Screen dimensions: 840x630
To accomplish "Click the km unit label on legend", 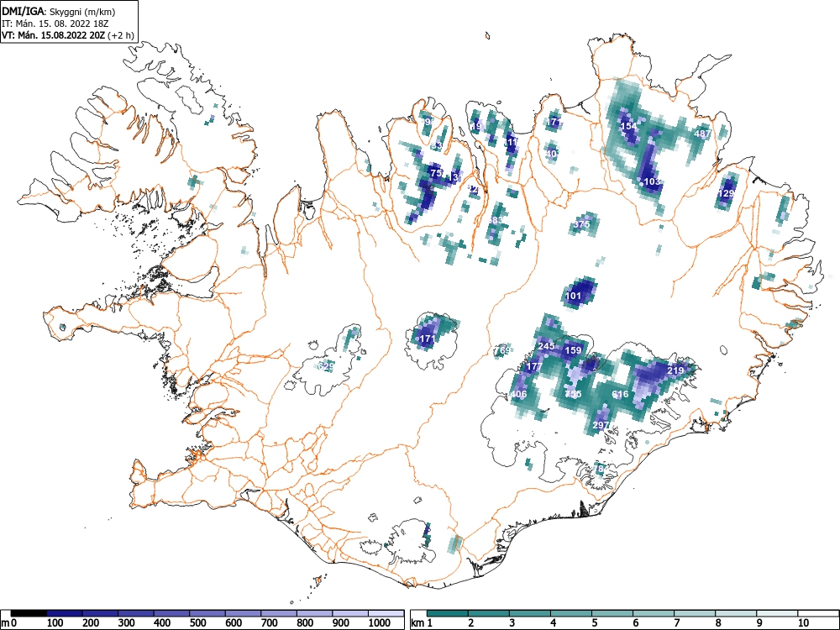I will (x=417, y=623).
